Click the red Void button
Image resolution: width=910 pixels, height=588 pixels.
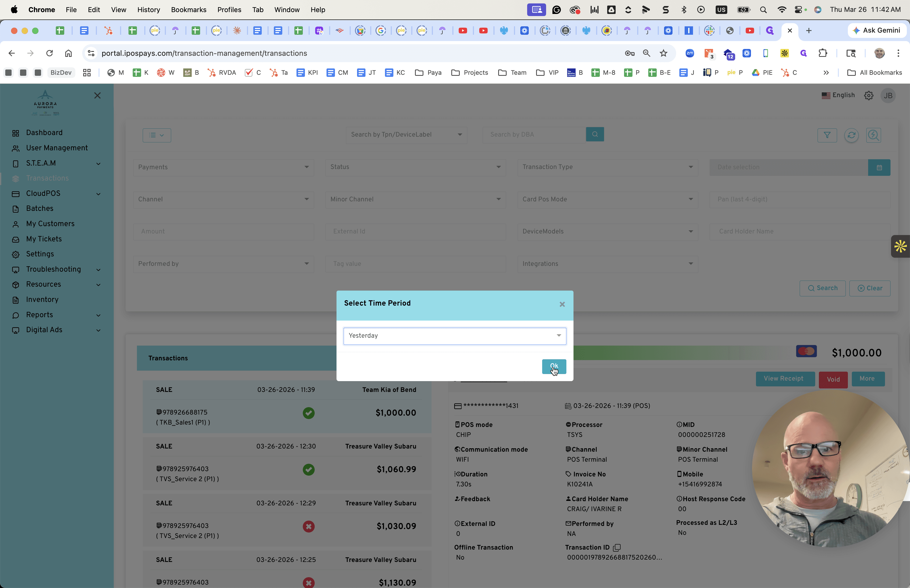[x=833, y=379]
